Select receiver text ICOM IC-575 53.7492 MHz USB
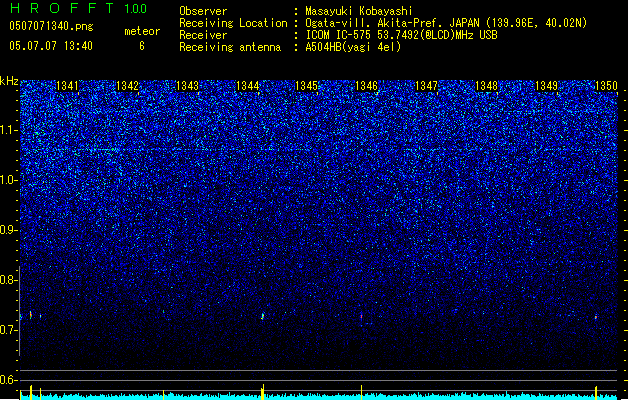 coord(402,35)
